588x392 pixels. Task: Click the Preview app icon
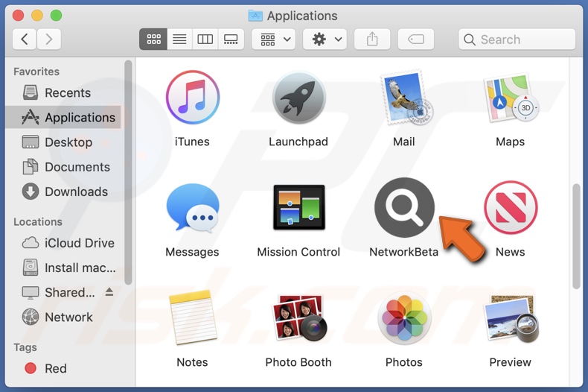[x=511, y=317]
